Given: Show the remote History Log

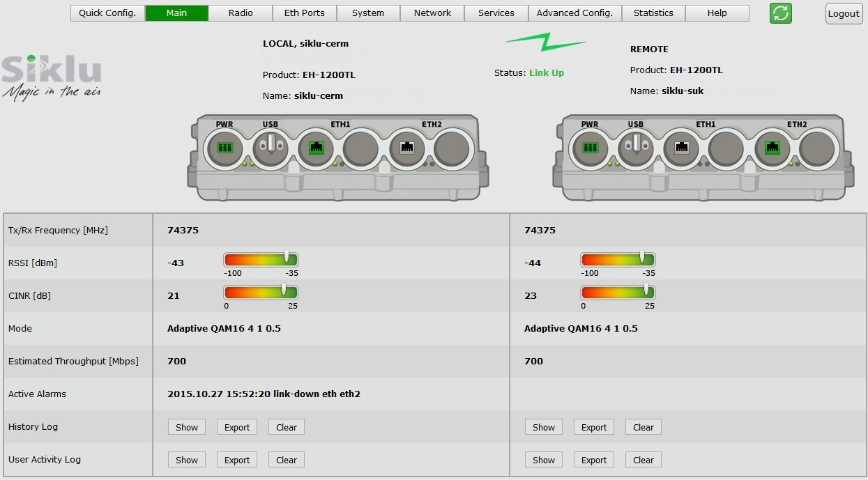Looking at the screenshot, I should click(x=544, y=427).
